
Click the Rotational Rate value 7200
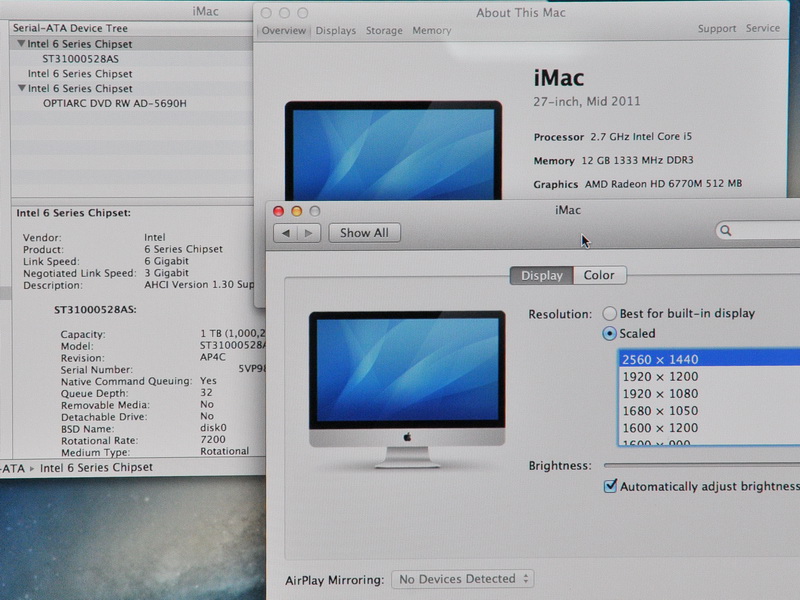[213, 439]
